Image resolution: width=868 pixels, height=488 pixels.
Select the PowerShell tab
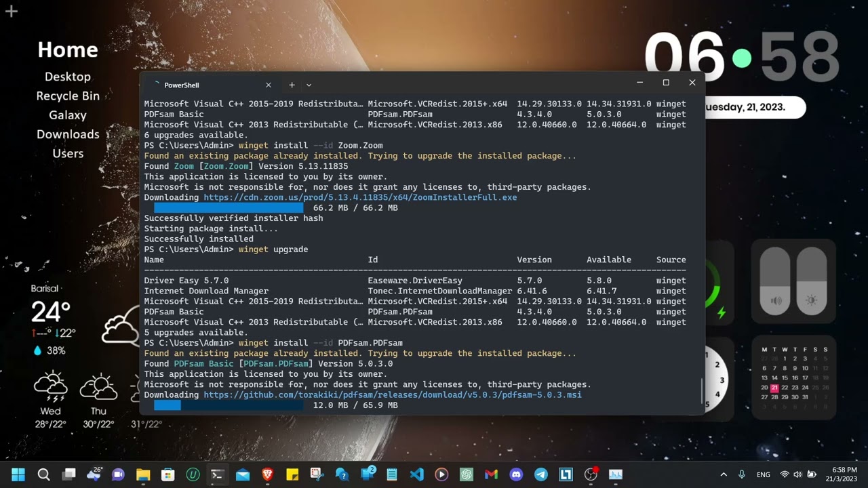tap(212, 85)
